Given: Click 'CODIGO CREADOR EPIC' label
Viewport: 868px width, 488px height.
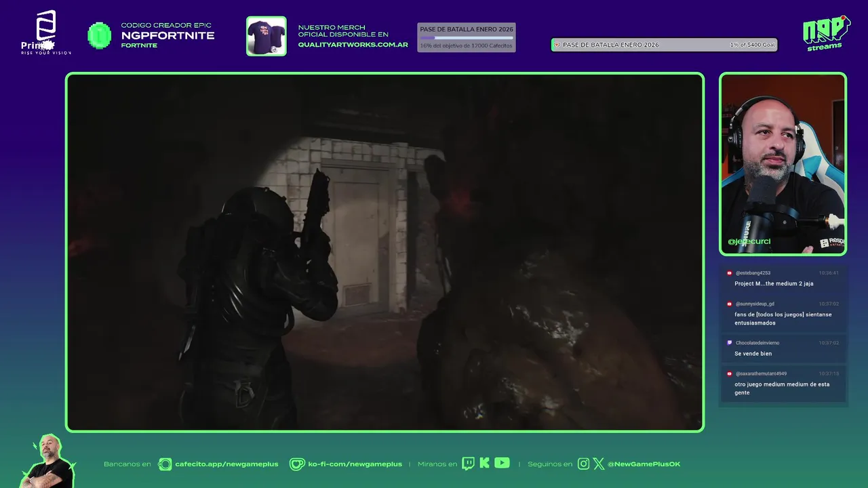Looking at the screenshot, I should [x=166, y=26].
